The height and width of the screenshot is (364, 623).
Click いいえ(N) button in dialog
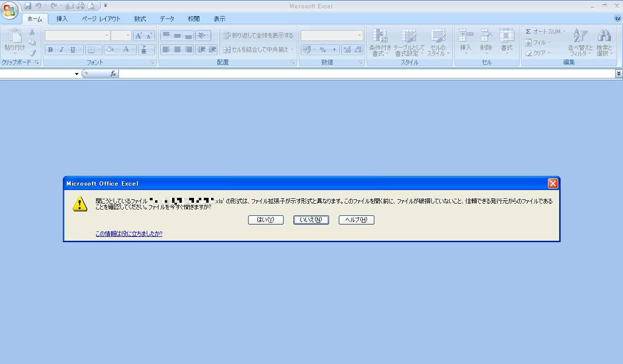(x=311, y=220)
